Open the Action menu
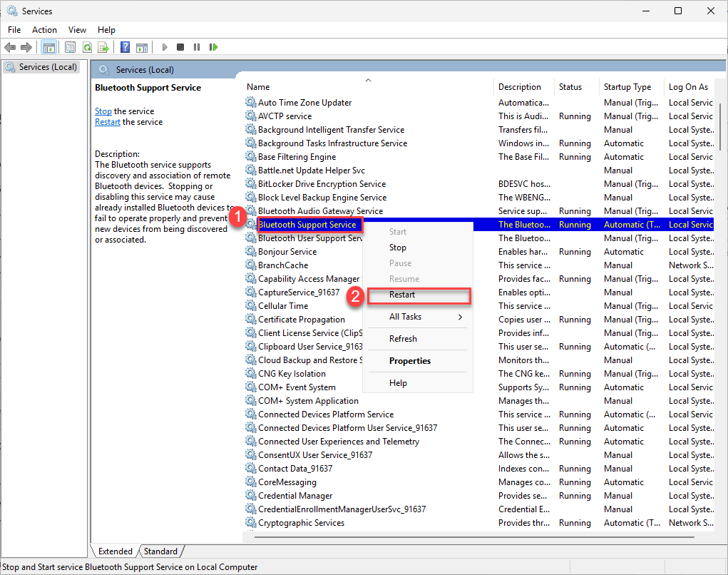This screenshot has height=575, width=728. click(44, 29)
